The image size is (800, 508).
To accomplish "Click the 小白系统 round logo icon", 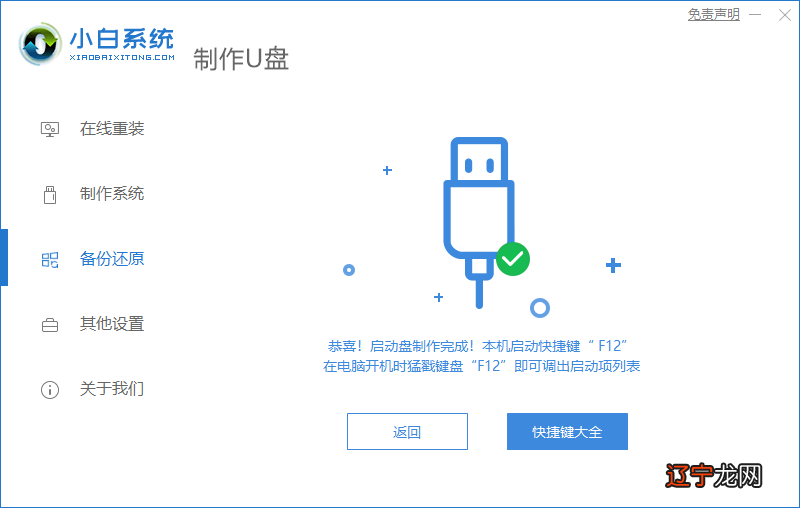I will pos(40,44).
